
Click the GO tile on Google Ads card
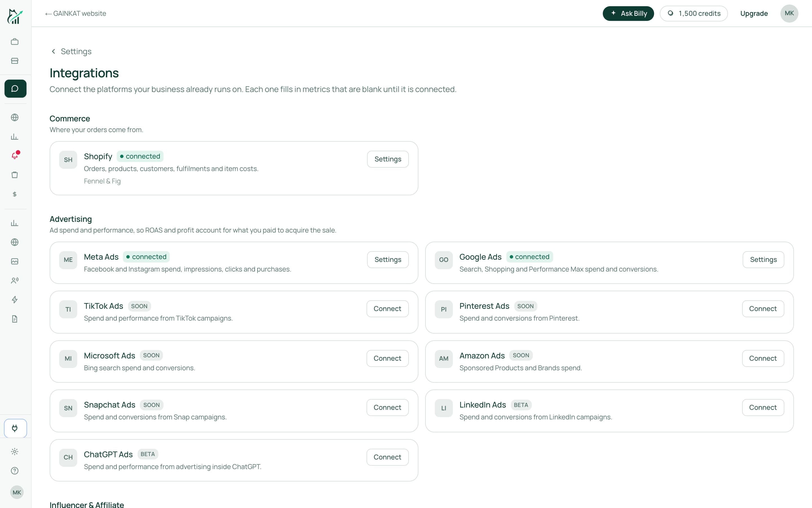[443, 260]
